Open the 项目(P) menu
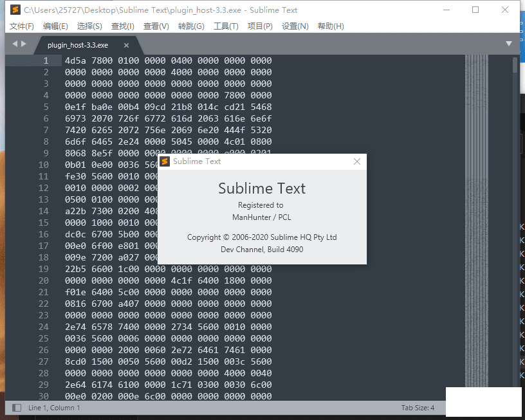 pos(260,26)
